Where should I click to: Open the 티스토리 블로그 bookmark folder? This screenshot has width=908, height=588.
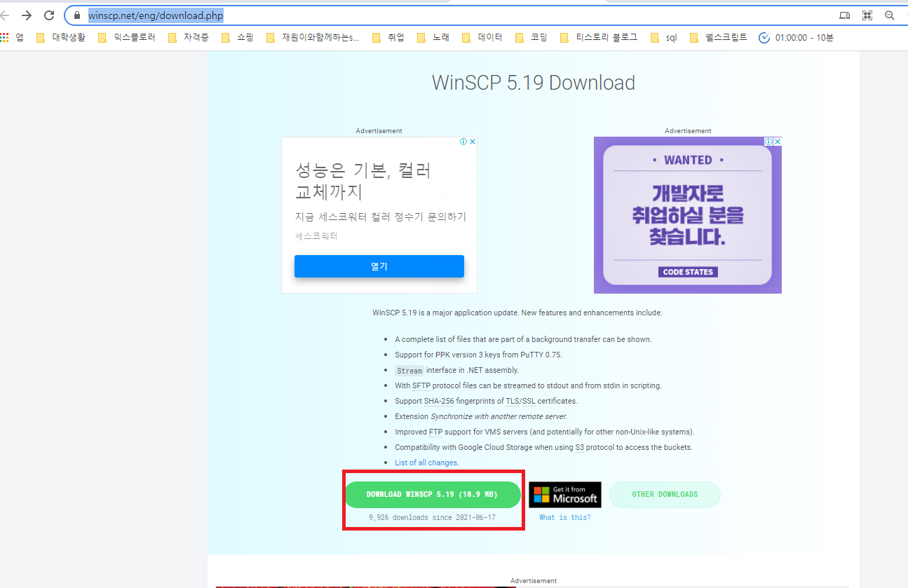(x=599, y=38)
